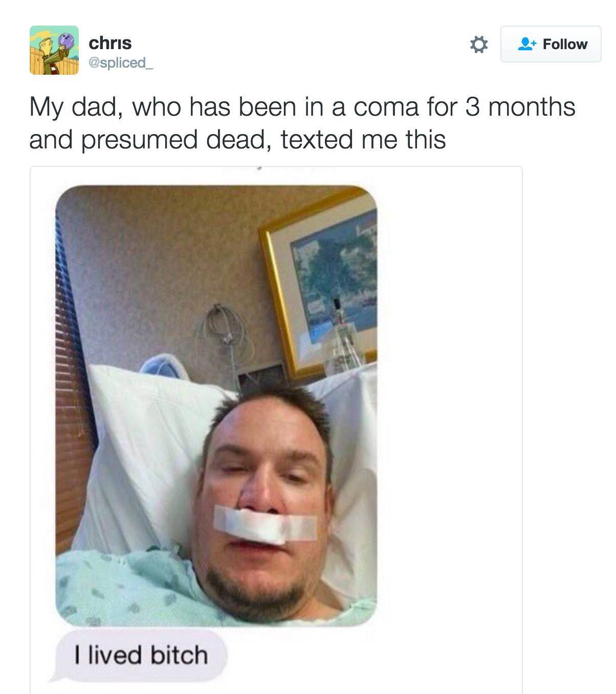The image size is (616, 694).
Task: Open the attached hospital selfie image
Action: pyautogui.click(x=216, y=406)
